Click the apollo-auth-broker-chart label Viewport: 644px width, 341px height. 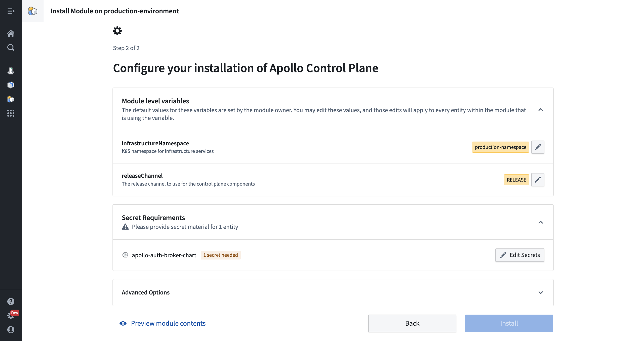pyautogui.click(x=164, y=255)
